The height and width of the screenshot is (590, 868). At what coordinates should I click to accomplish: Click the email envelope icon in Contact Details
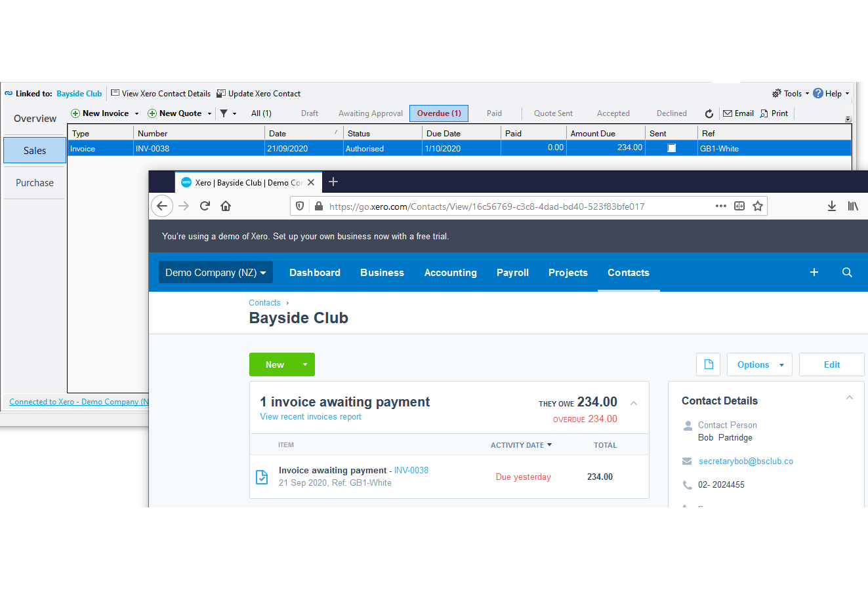click(687, 462)
